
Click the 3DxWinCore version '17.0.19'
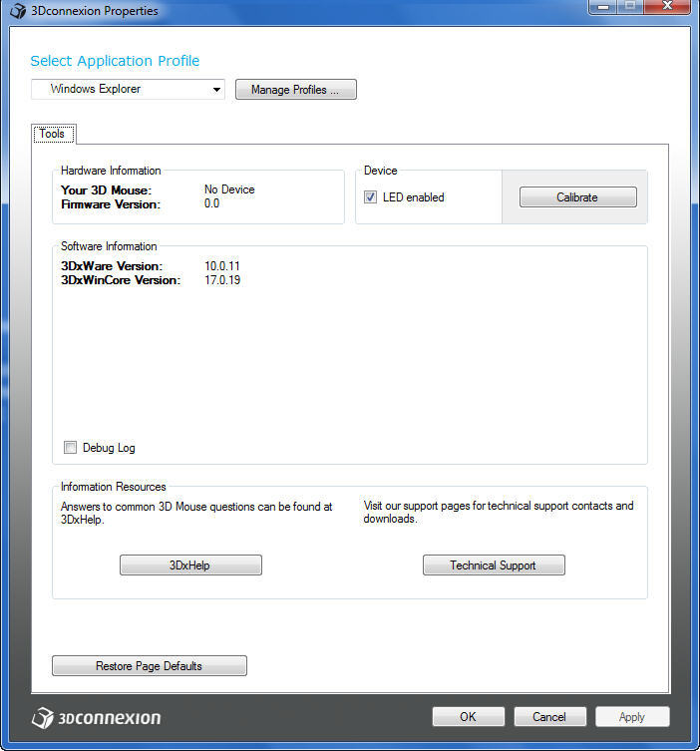(x=222, y=279)
